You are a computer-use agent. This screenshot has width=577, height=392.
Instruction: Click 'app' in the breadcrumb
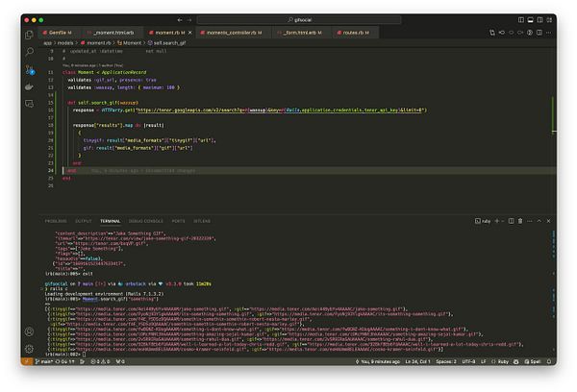pos(47,43)
